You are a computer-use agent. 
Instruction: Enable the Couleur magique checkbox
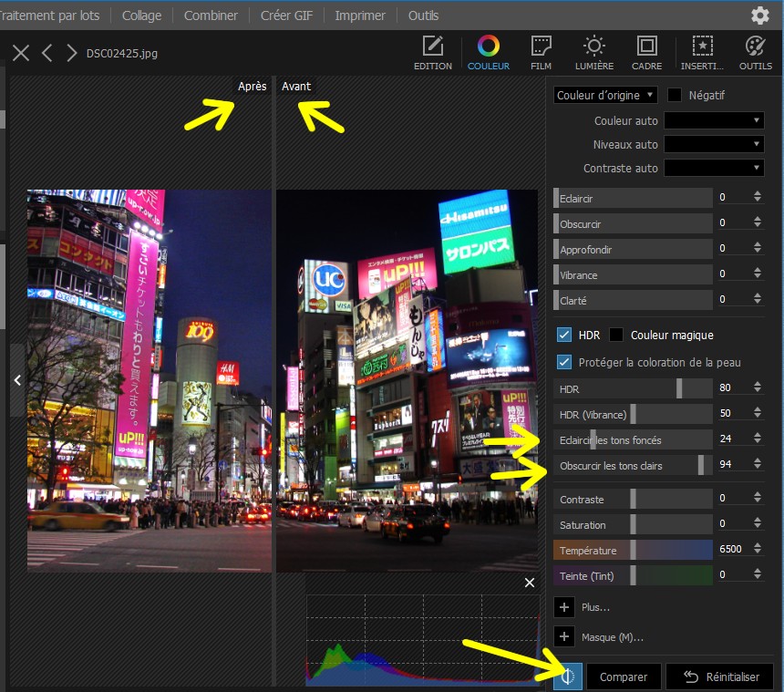616,335
